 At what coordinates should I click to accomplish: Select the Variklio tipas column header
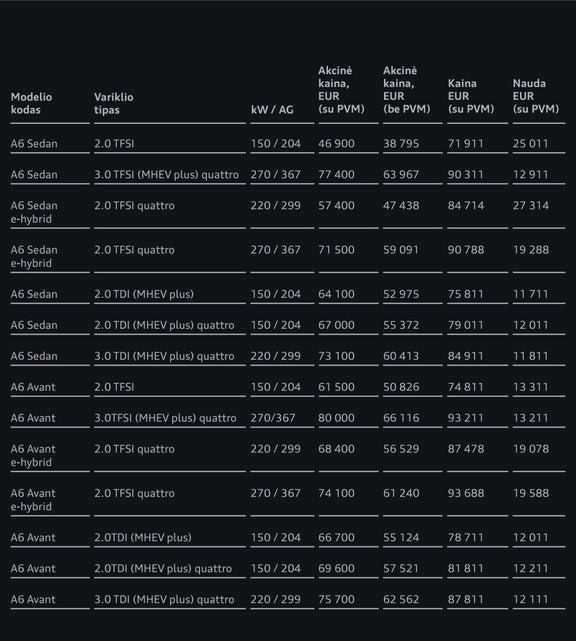coord(114,103)
